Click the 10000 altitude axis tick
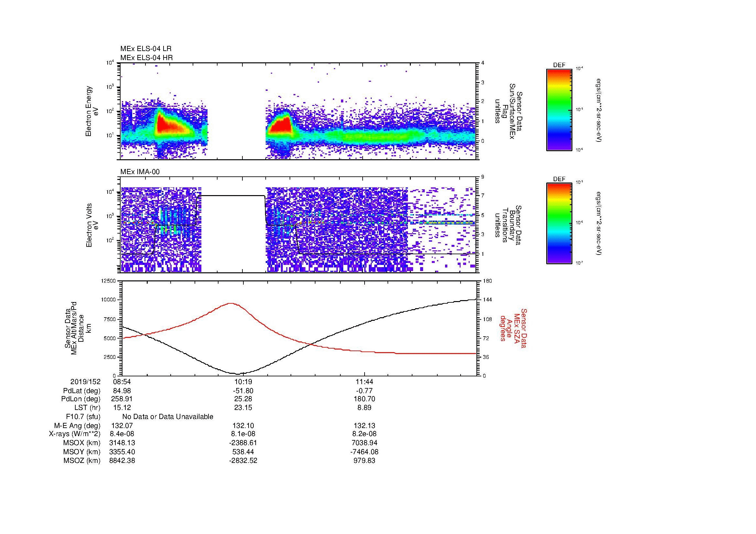The width and height of the screenshot is (756, 534). [108, 300]
